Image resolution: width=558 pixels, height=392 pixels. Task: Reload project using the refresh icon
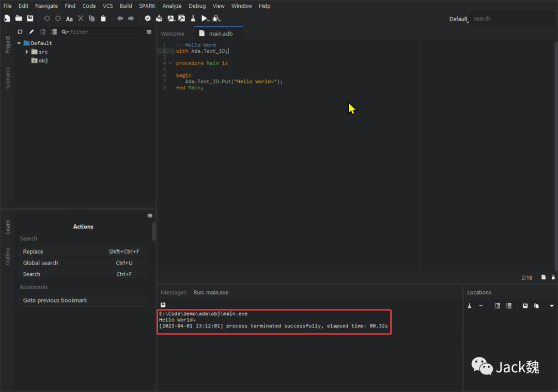pos(20,32)
